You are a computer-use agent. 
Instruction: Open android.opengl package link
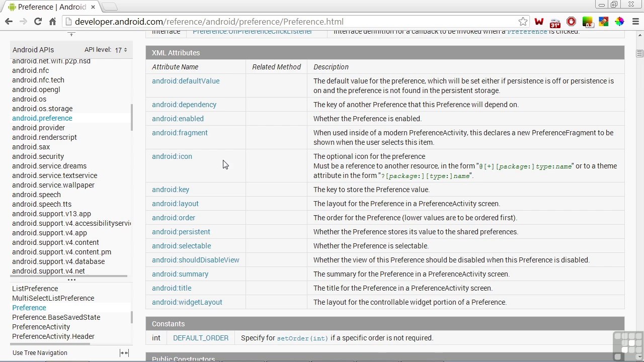tap(36, 89)
